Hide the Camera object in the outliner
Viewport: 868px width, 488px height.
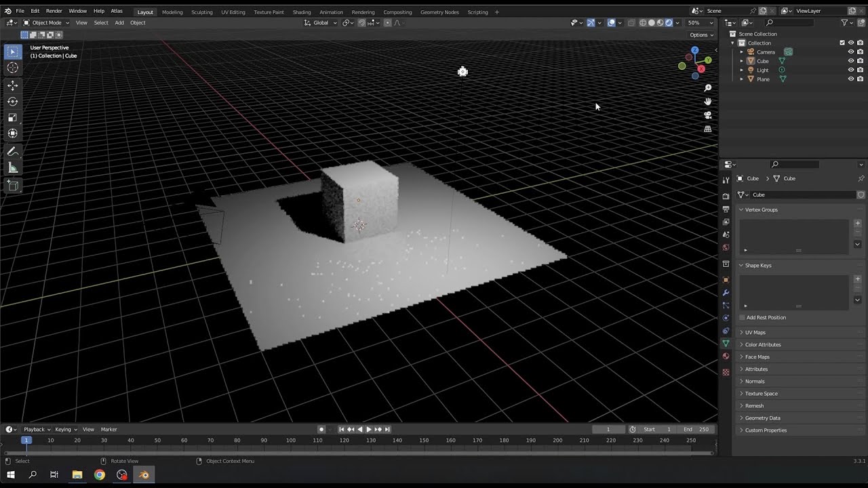[x=851, y=52]
